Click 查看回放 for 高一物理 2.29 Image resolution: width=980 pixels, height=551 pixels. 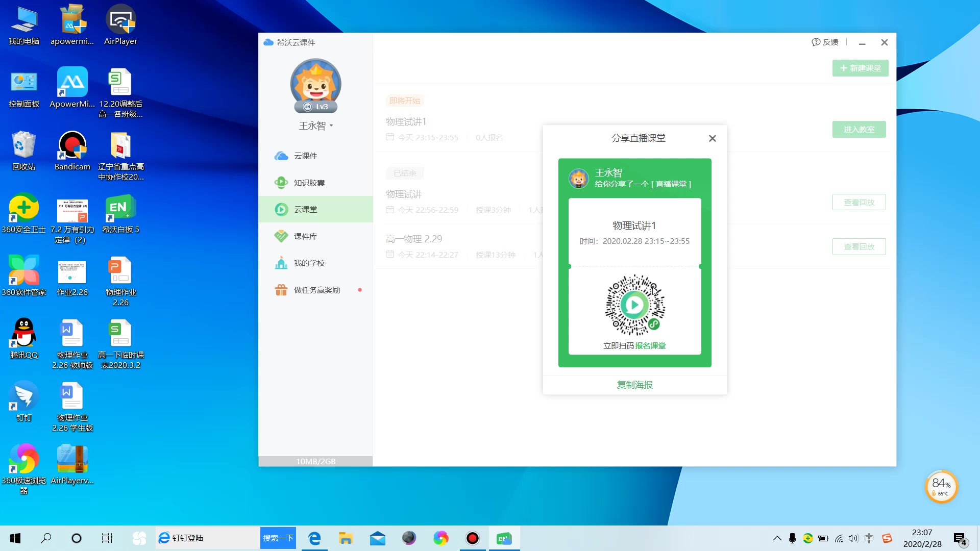tap(859, 246)
